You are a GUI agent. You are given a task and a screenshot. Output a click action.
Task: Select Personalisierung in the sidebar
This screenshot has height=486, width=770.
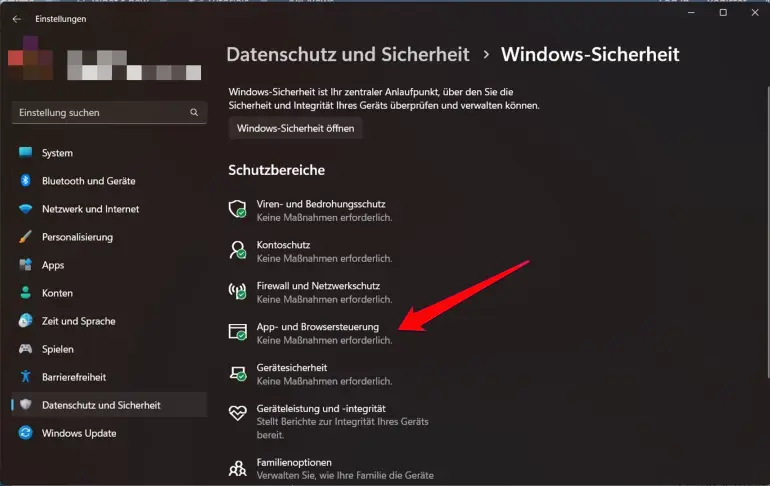click(109, 237)
